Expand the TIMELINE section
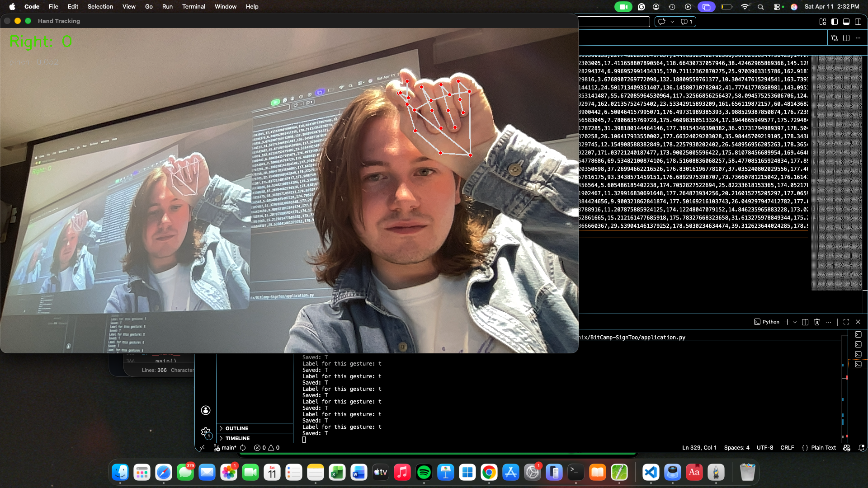 (x=237, y=438)
